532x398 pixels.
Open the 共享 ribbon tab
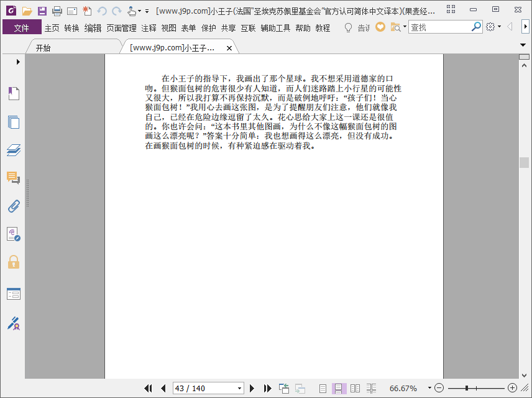[x=228, y=28]
